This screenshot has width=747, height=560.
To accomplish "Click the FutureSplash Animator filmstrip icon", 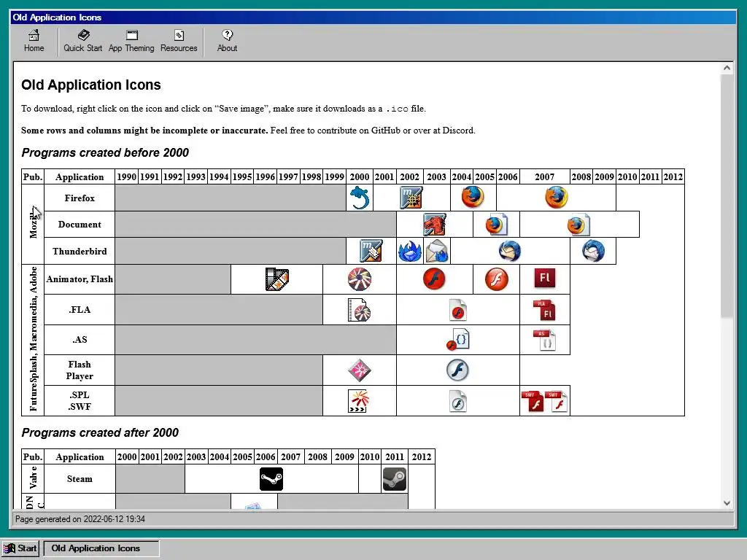I will click(276, 279).
